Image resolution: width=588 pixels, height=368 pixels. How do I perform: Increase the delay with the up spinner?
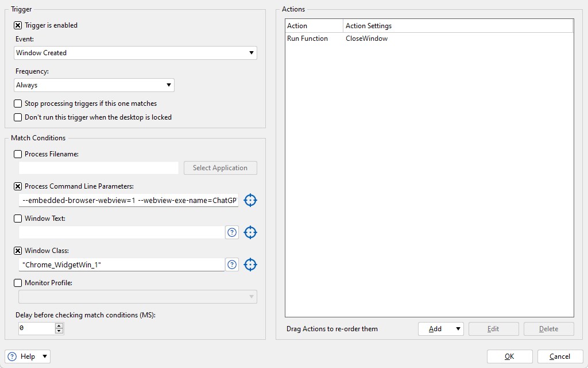pyautogui.click(x=59, y=325)
